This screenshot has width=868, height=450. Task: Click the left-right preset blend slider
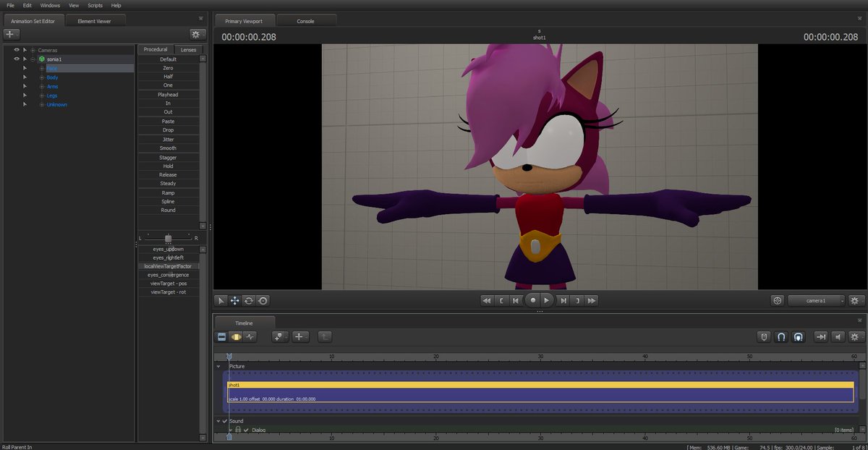pos(169,237)
